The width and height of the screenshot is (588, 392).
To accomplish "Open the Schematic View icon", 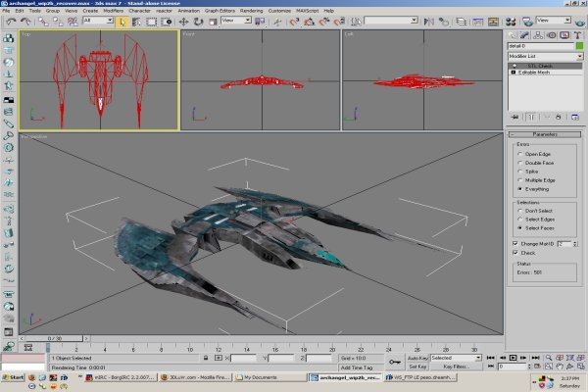I will 493,22.
